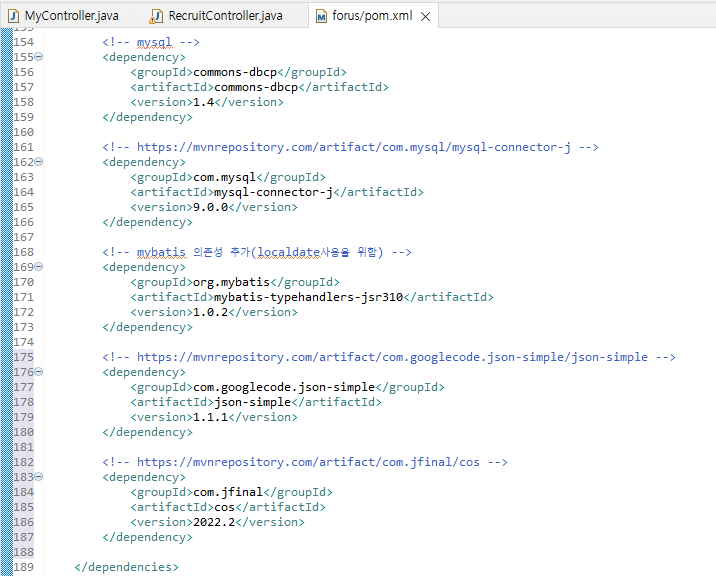Image resolution: width=716 pixels, height=576 pixels.
Task: Click version value '1.4'
Action: (204, 102)
